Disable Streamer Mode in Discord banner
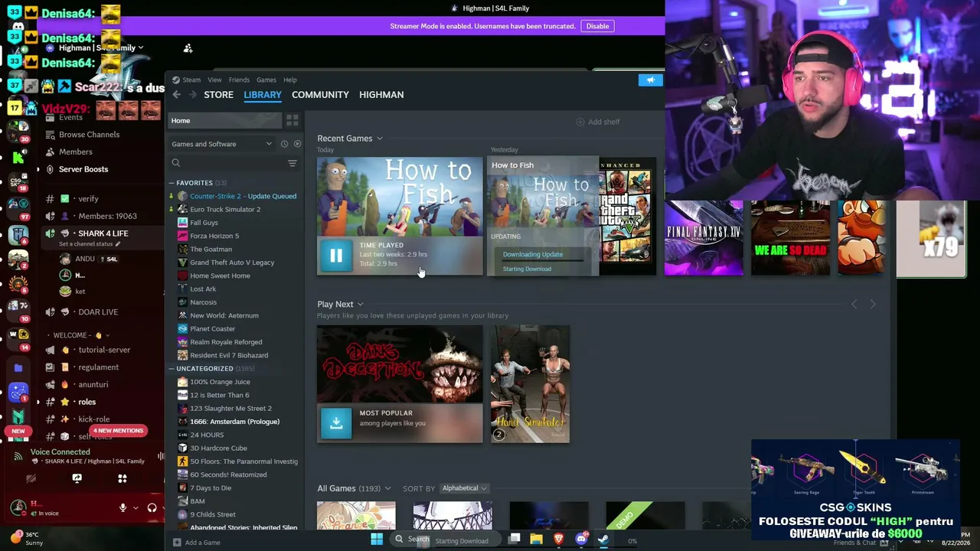 pyautogui.click(x=597, y=26)
